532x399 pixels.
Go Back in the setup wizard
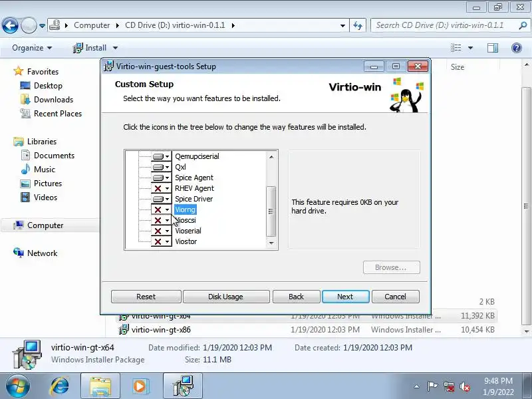click(296, 297)
